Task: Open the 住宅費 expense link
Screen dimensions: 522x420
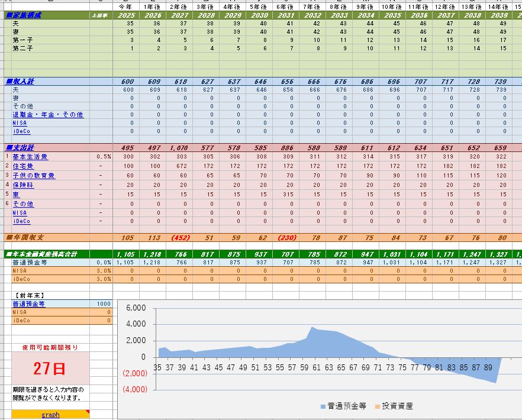Action: coord(24,167)
